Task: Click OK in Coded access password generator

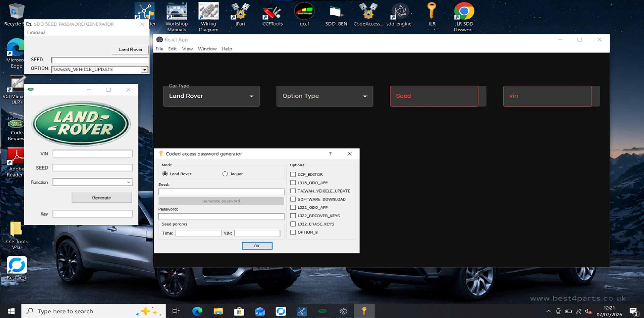Action: tap(257, 246)
